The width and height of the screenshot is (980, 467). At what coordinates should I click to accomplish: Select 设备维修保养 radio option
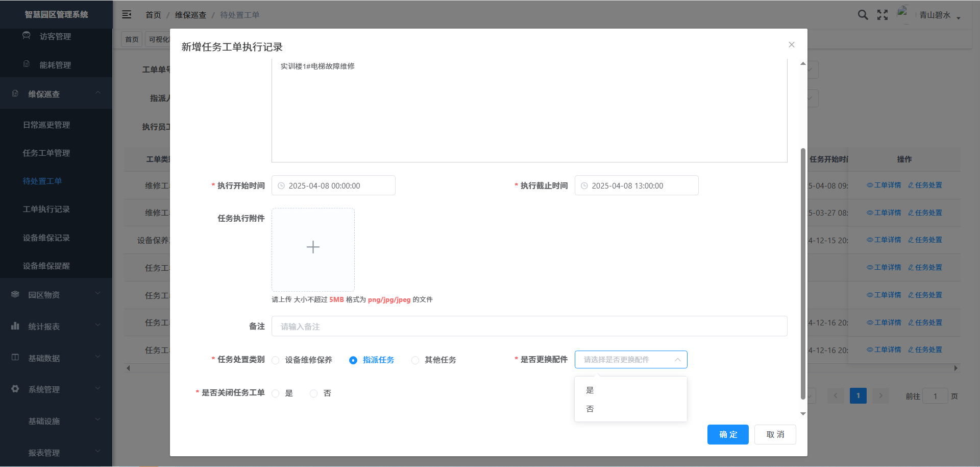tap(276, 360)
